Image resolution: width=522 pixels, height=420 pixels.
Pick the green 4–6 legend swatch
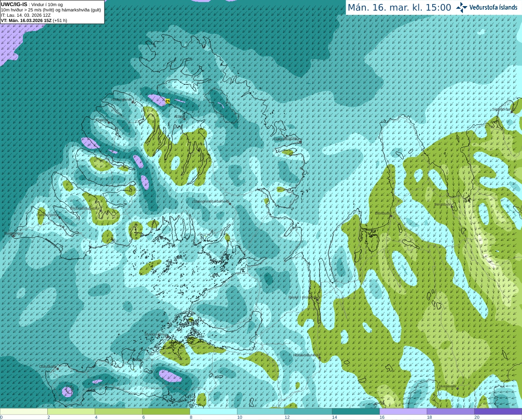click(x=118, y=411)
